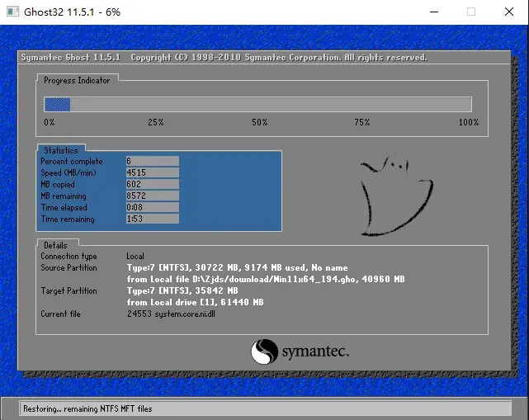
Task: Click the target partition 35842 MB line
Action: tap(182, 290)
